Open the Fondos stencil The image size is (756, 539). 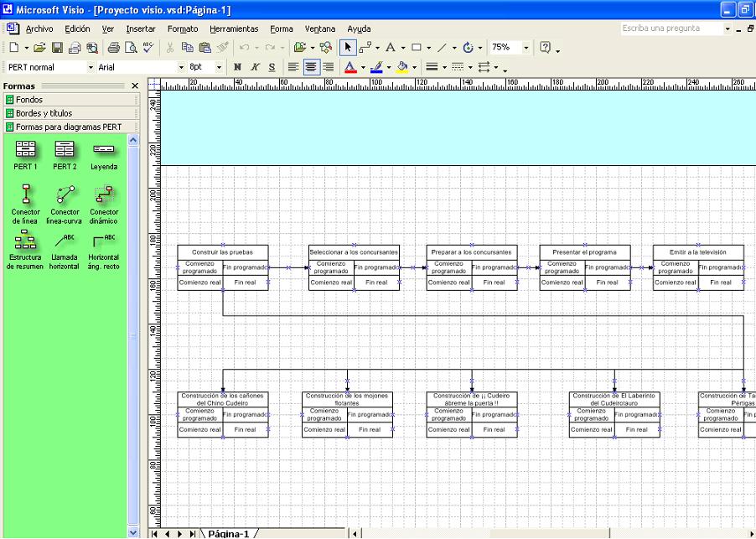click(29, 100)
